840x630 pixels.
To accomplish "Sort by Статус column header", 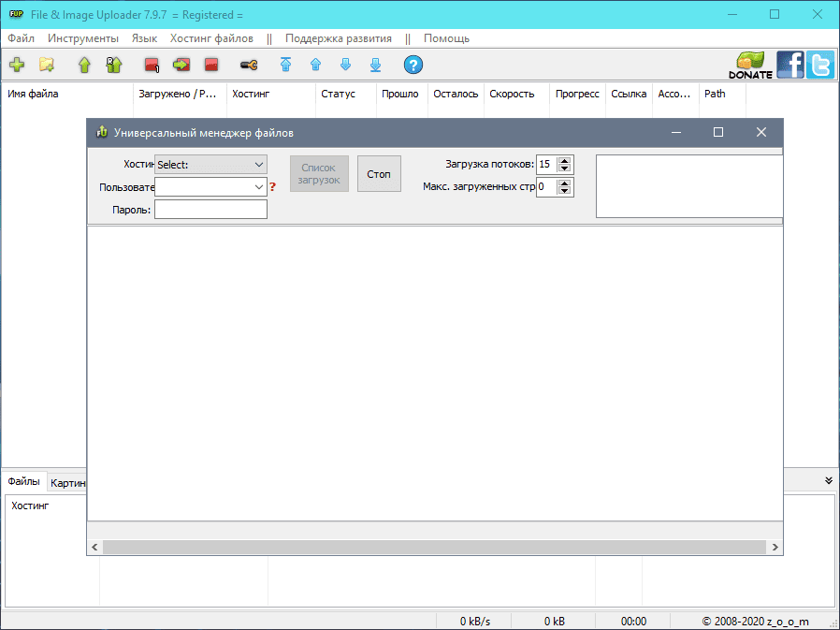I will [x=346, y=94].
